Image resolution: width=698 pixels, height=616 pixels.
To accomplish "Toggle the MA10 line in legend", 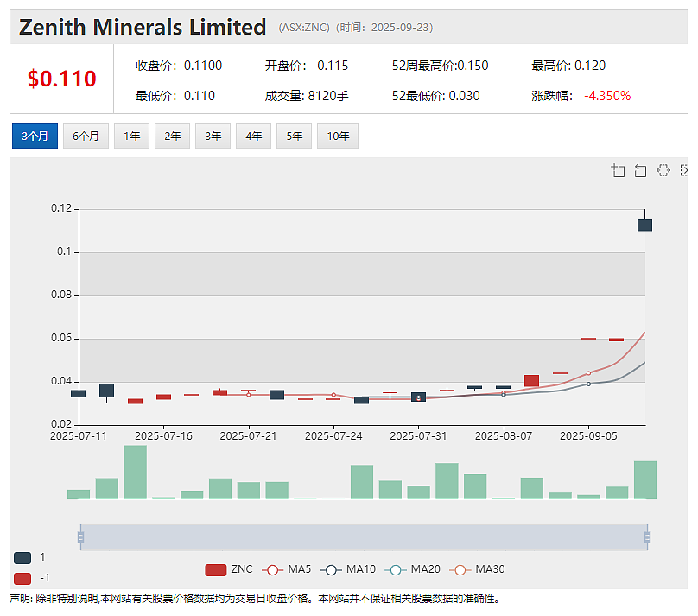I will [x=348, y=569].
